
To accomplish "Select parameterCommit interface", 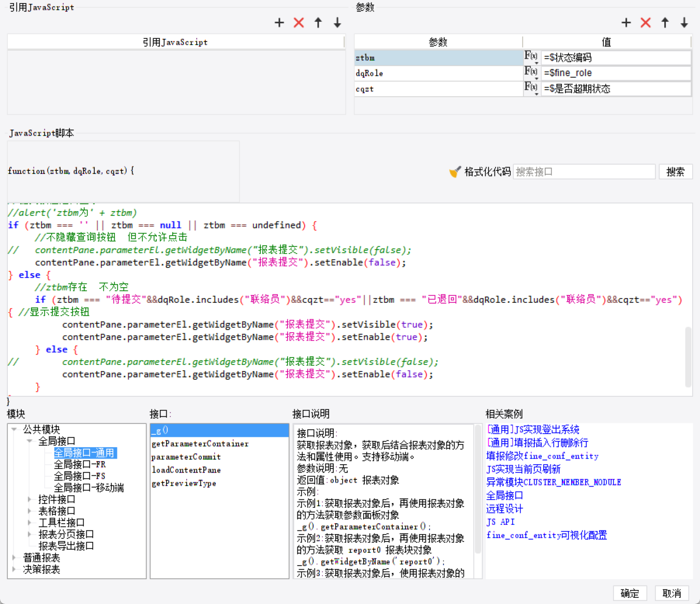I will (219, 457).
